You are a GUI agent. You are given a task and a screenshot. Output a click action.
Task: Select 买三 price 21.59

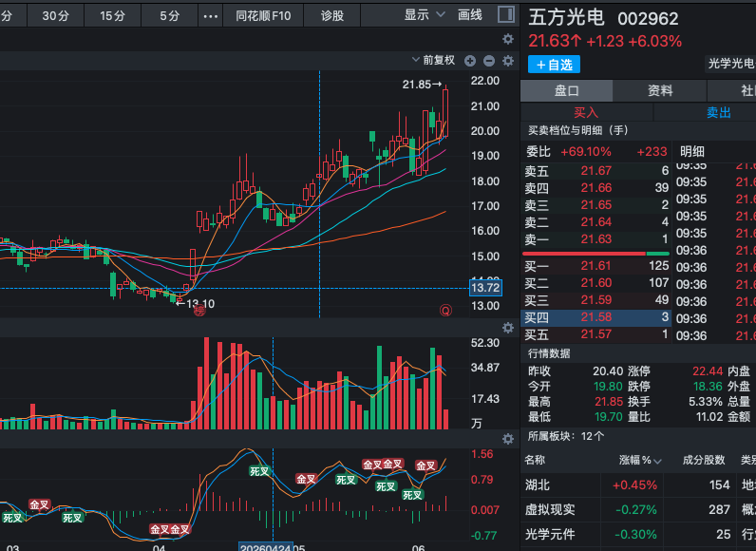pos(596,300)
